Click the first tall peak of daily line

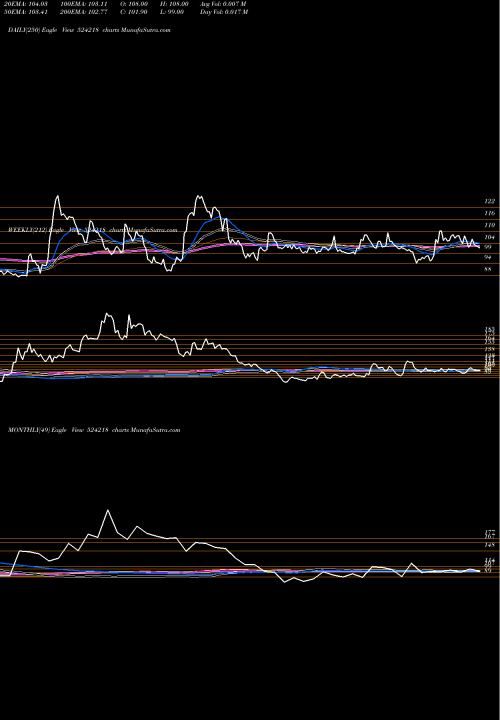pos(57,197)
